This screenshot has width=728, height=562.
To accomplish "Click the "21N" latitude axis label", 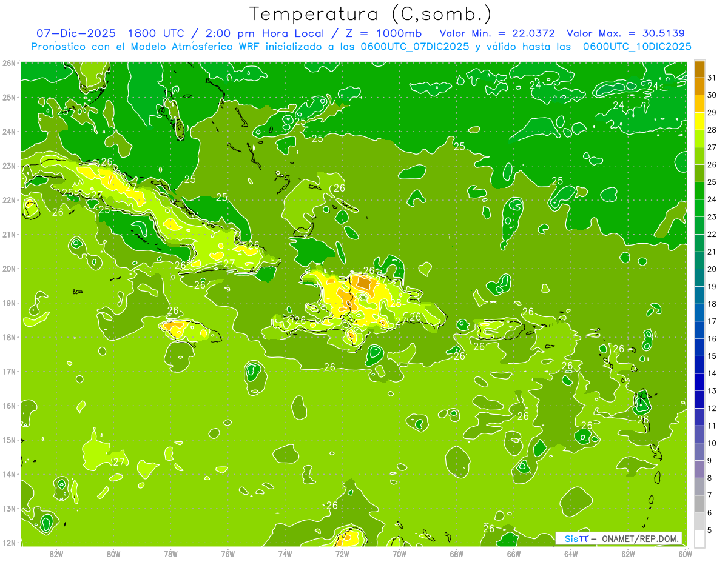I will click(9, 234).
